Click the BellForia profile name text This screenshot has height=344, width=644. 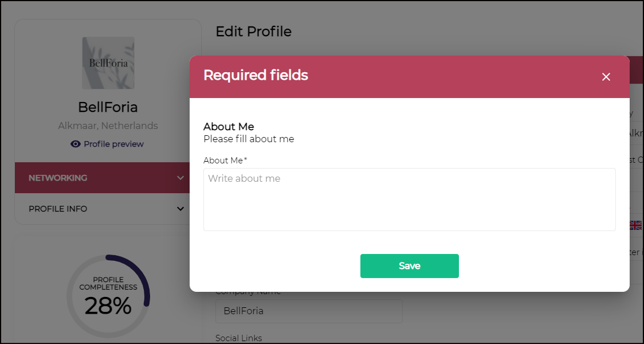[x=108, y=107]
